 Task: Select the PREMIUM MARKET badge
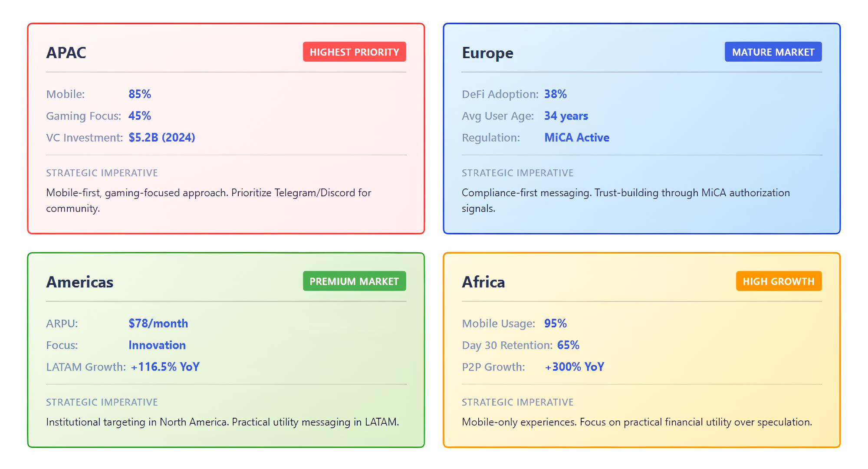pyautogui.click(x=354, y=281)
